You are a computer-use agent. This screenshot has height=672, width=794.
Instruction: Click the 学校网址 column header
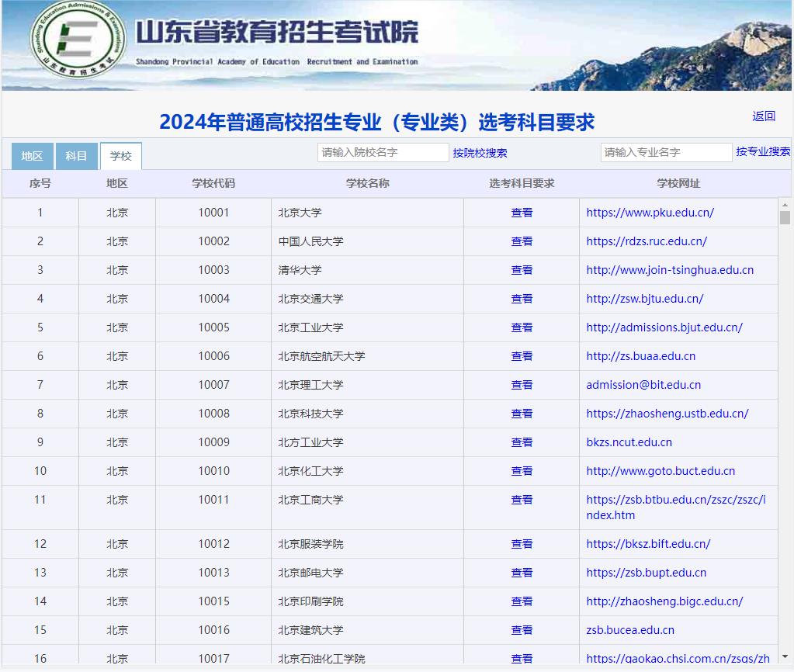point(678,183)
